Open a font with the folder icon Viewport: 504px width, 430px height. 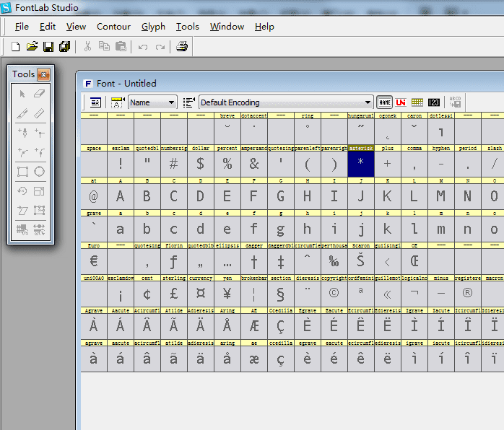32,46
